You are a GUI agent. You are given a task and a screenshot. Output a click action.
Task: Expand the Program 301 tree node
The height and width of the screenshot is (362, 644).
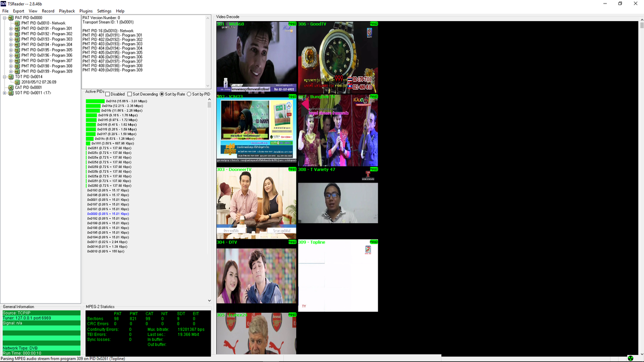click(11, 29)
